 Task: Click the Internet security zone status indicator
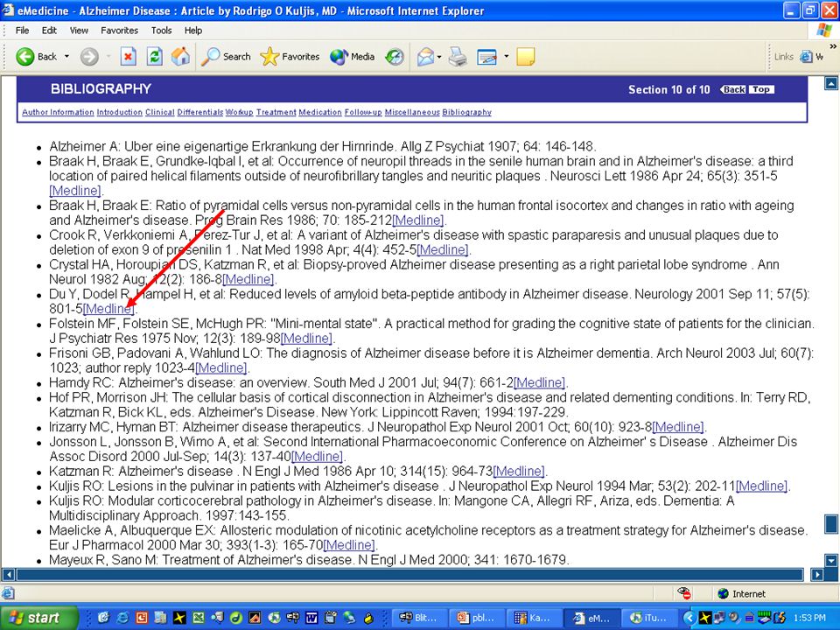741,593
